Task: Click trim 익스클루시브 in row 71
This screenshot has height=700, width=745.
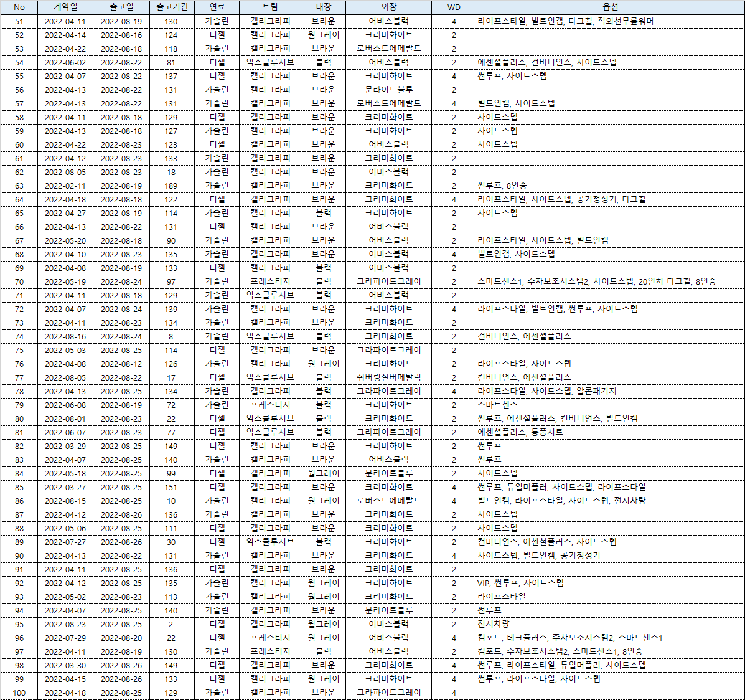Action: coord(270,296)
